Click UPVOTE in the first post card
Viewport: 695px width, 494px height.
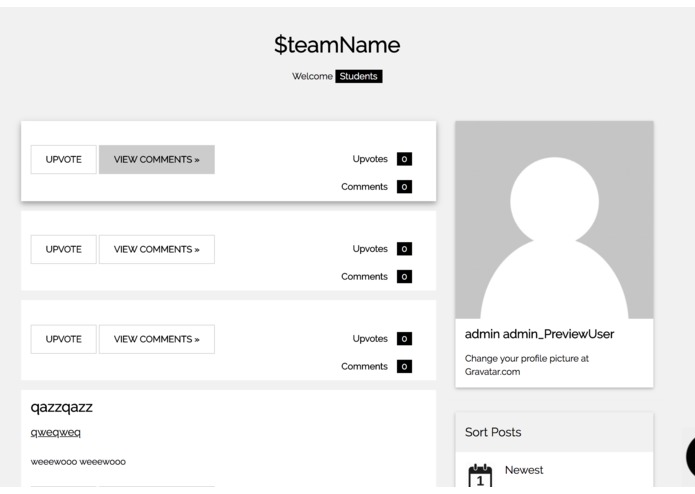(63, 159)
